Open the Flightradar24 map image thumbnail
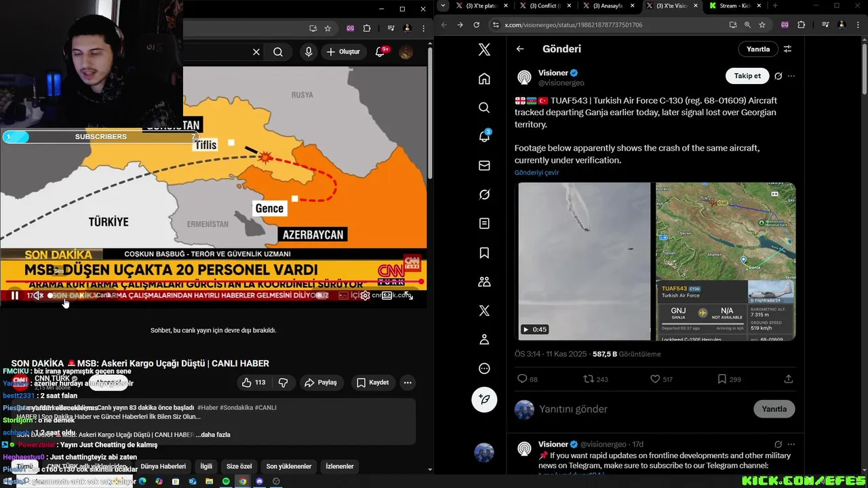 726,261
